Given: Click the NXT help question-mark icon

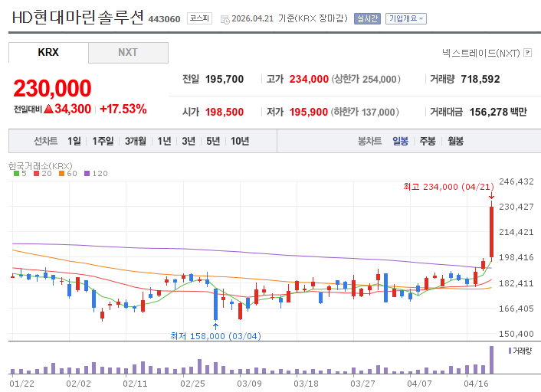Looking at the screenshot, I should (527, 53).
